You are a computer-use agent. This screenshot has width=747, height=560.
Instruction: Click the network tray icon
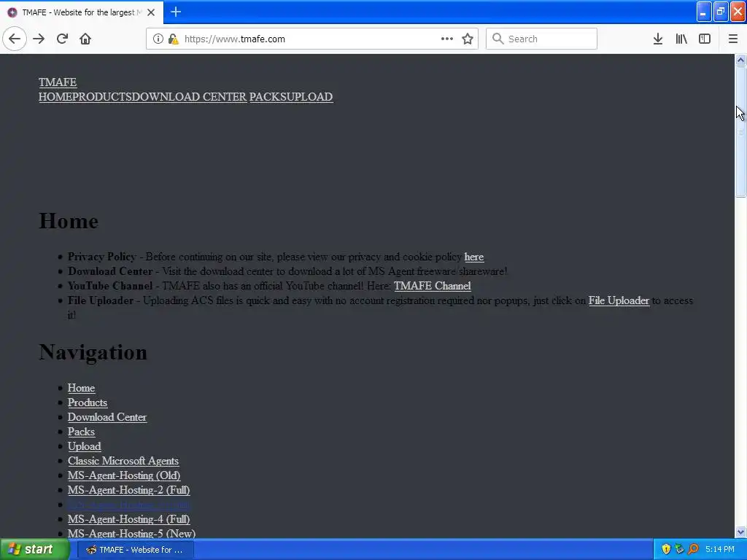pyautogui.click(x=679, y=550)
